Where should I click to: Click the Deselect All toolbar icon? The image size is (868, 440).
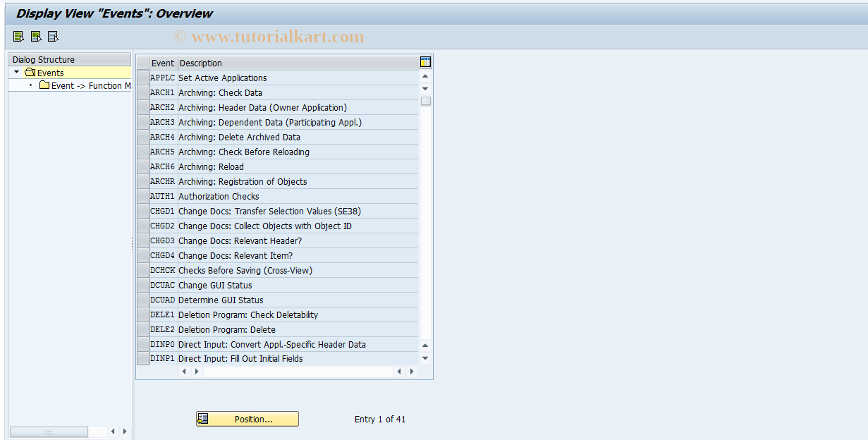[x=53, y=37]
